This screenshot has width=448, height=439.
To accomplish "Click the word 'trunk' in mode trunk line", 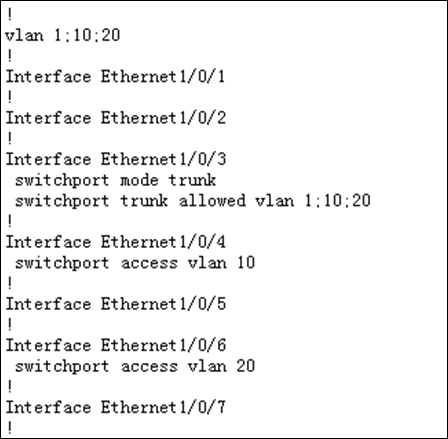I will [x=192, y=180].
